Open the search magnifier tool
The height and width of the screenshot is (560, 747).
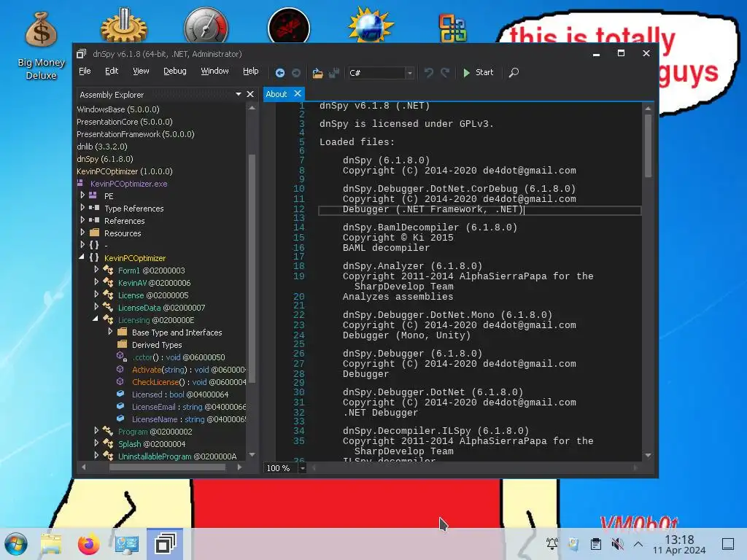click(514, 73)
